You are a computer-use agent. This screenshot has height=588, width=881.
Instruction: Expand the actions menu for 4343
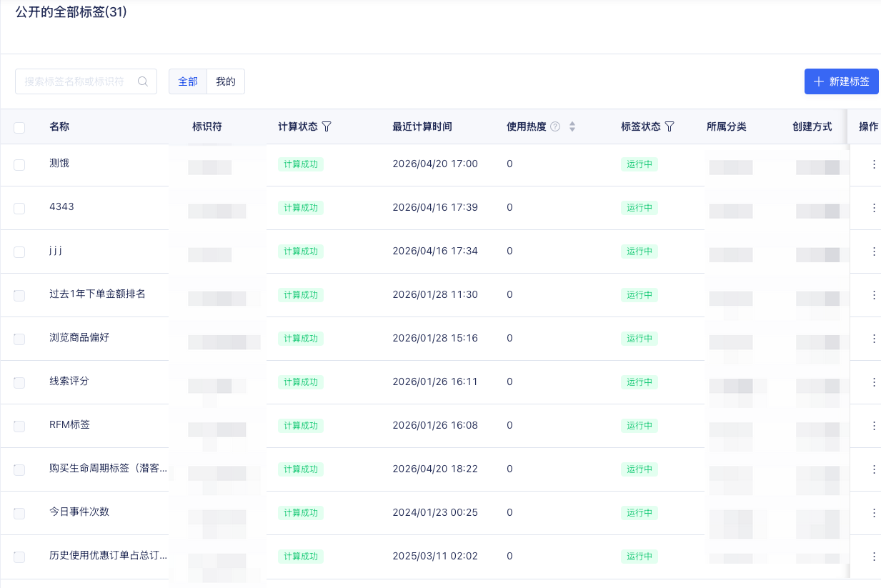coord(873,208)
